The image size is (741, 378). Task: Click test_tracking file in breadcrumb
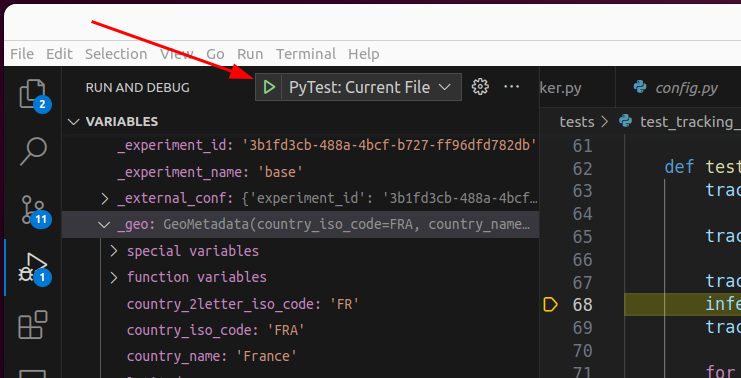690,122
